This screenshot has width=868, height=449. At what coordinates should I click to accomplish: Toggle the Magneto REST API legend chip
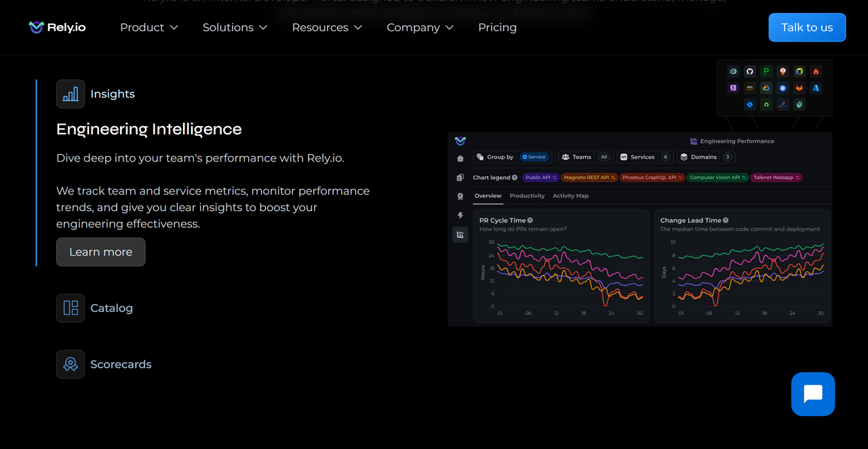pyautogui.click(x=589, y=178)
